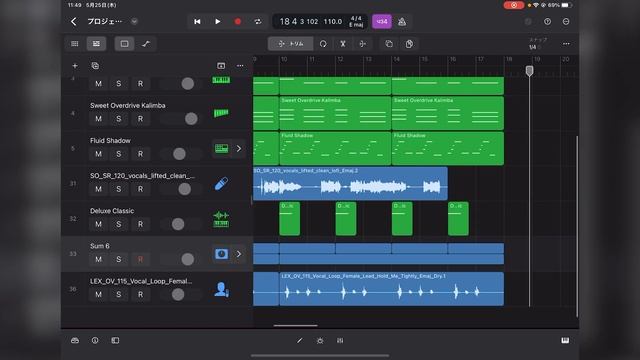Start playback with the play button
The image size is (640, 360).
[x=218, y=22]
